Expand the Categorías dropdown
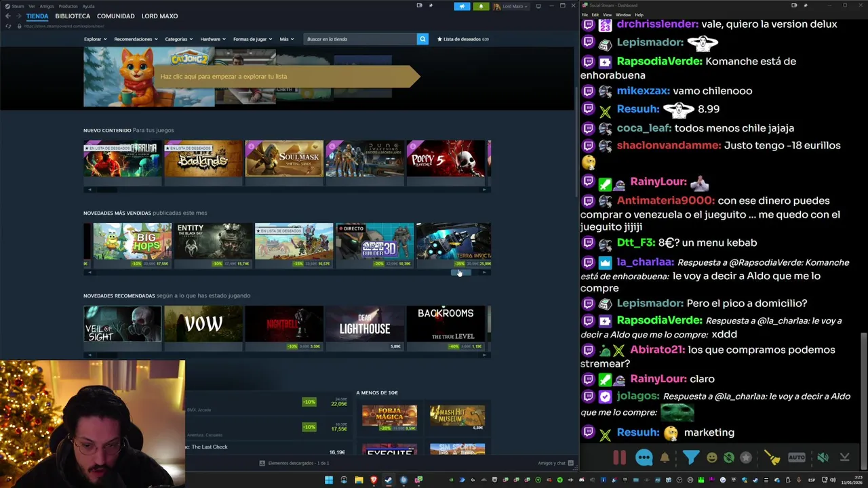Image resolution: width=868 pixels, height=488 pixels. [178, 39]
